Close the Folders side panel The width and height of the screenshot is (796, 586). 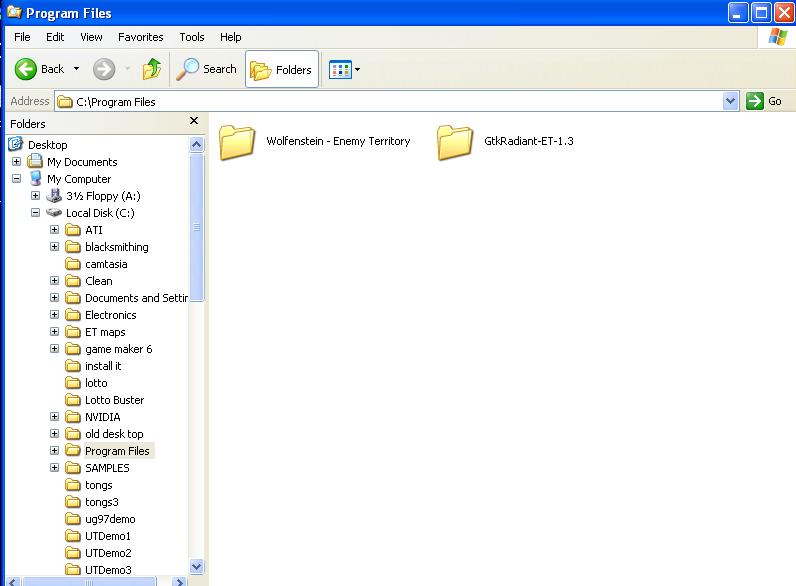coord(194,122)
